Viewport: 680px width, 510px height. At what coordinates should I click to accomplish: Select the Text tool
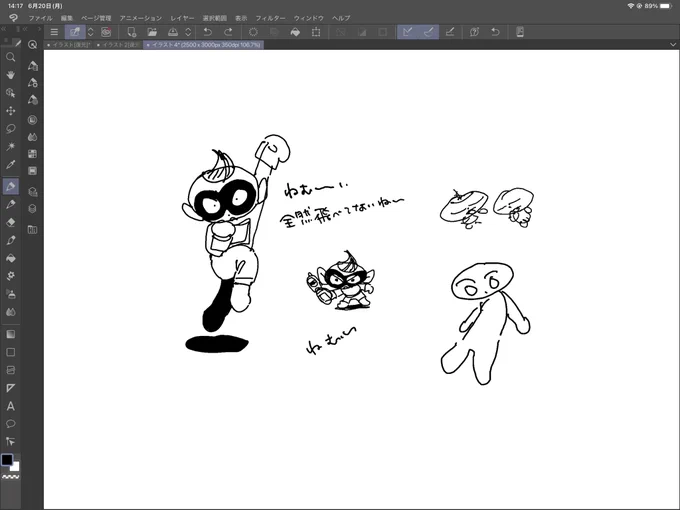(11, 406)
